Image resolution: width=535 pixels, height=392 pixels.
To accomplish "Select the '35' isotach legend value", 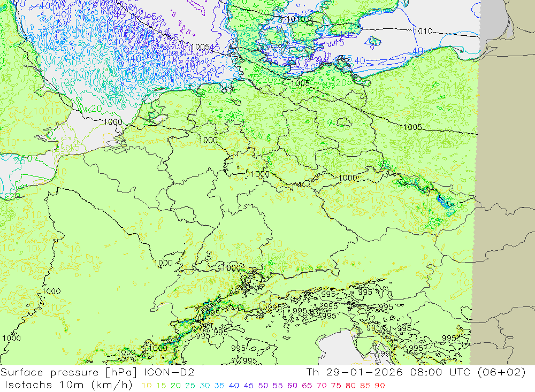I will [x=219, y=386].
